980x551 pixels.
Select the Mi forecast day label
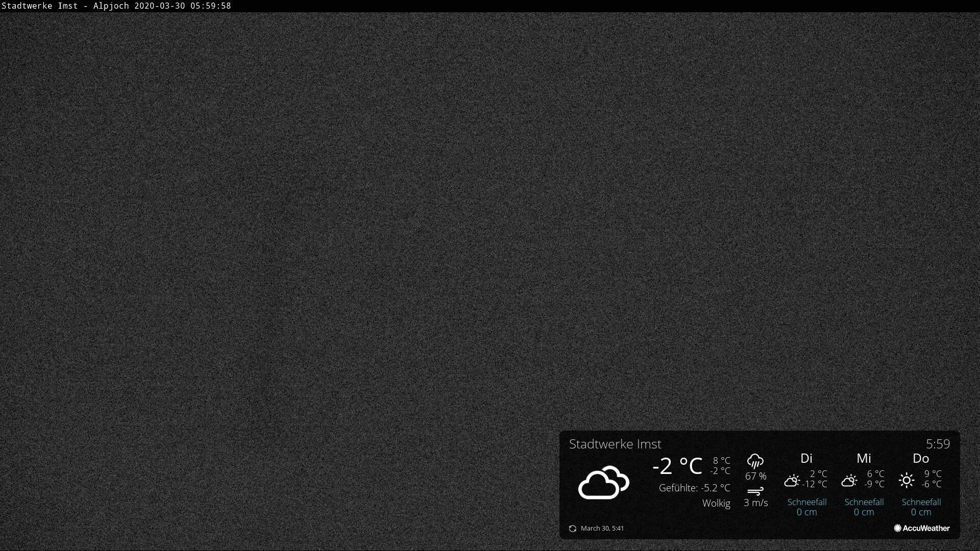(x=864, y=458)
